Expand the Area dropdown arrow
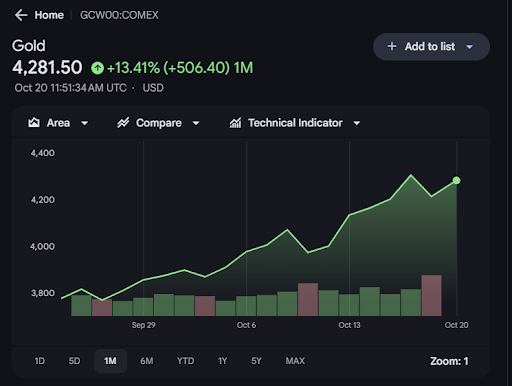This screenshot has height=386, width=512. 85,123
